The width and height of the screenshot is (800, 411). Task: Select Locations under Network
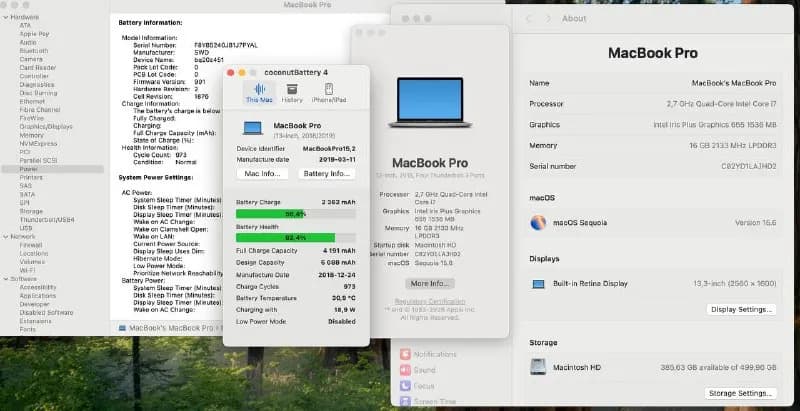tap(34, 253)
